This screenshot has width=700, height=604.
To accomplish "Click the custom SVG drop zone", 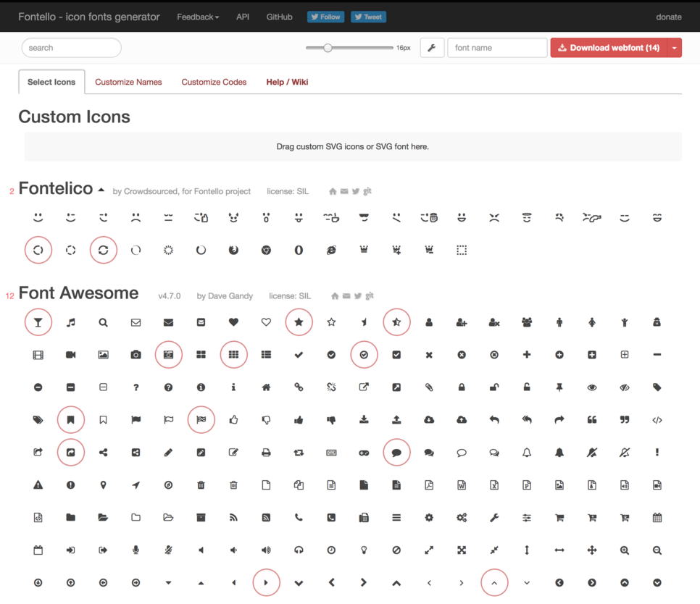I will click(353, 146).
